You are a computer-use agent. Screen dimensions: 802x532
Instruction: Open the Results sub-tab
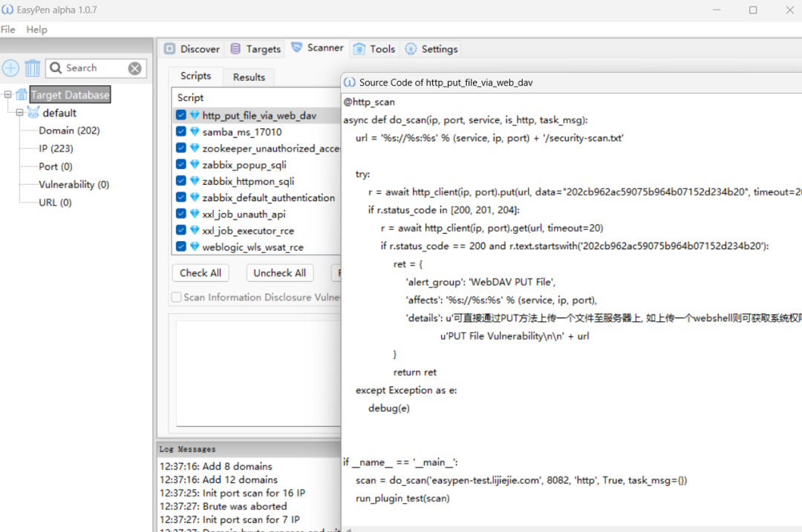249,77
